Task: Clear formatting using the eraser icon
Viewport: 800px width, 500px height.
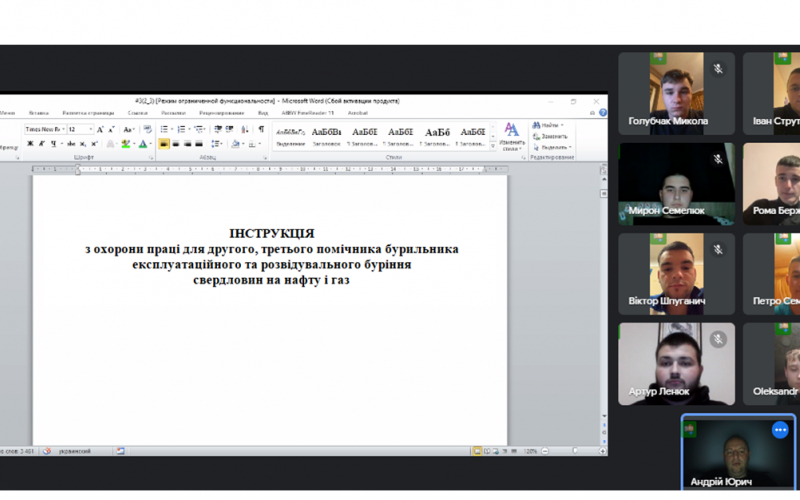Action: pyautogui.click(x=147, y=129)
